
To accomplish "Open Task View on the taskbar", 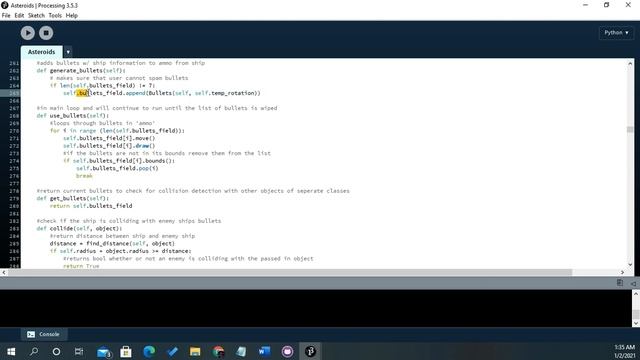I will [x=79, y=351].
